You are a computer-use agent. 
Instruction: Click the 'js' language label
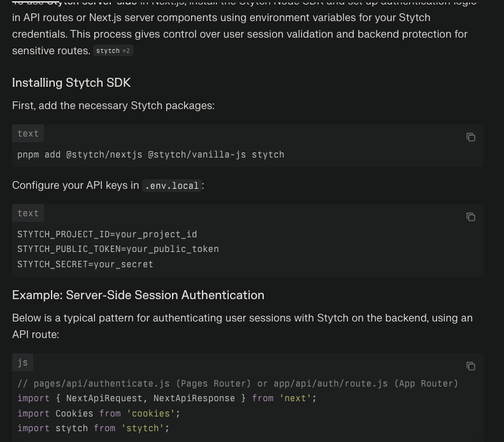pyautogui.click(x=23, y=363)
